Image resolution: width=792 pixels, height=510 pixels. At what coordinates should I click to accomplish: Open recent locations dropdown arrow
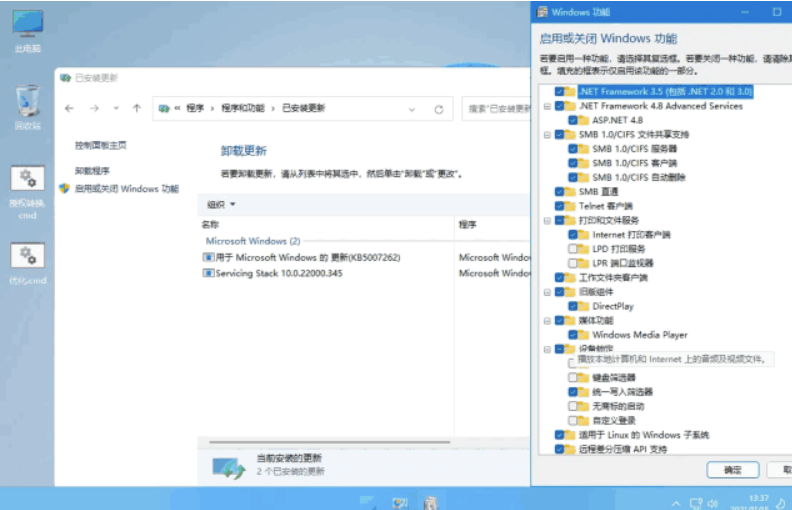pos(116,109)
